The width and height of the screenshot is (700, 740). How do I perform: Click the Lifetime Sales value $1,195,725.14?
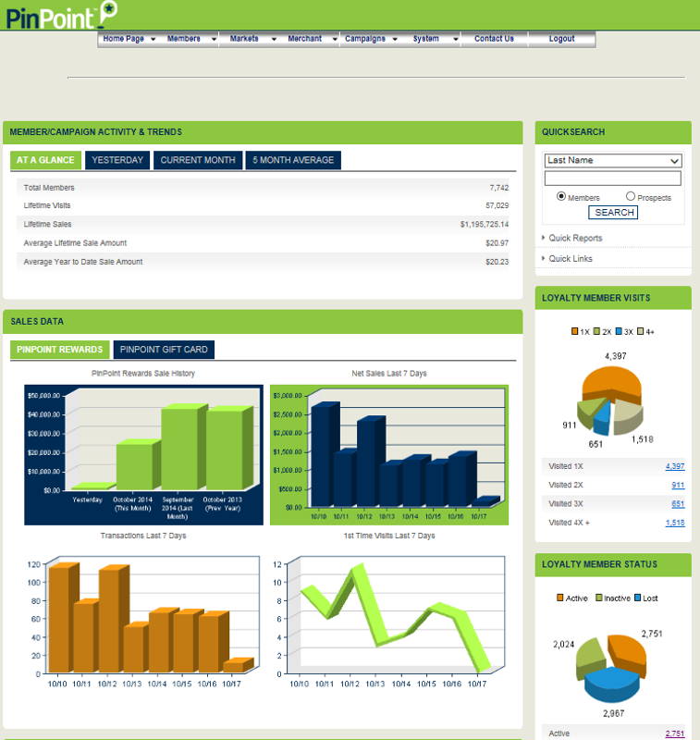coord(485,224)
